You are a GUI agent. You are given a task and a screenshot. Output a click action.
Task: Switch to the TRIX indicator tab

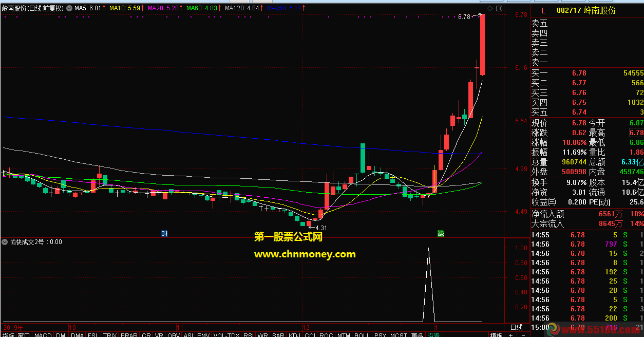click(x=110, y=335)
